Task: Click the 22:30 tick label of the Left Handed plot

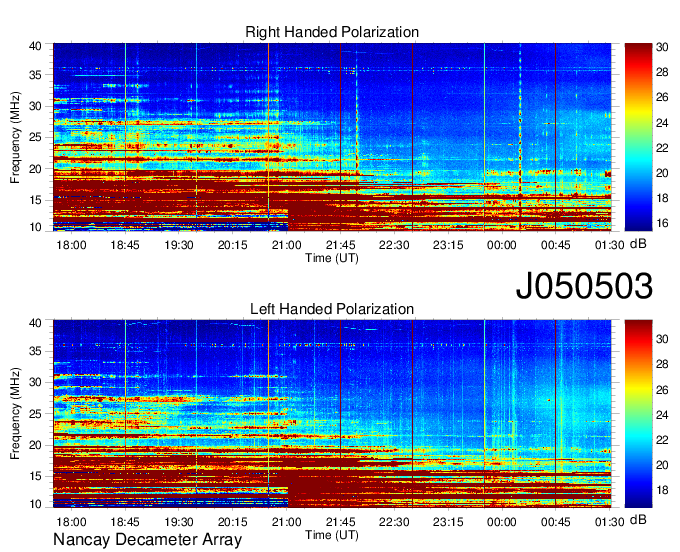Action: tap(394, 522)
